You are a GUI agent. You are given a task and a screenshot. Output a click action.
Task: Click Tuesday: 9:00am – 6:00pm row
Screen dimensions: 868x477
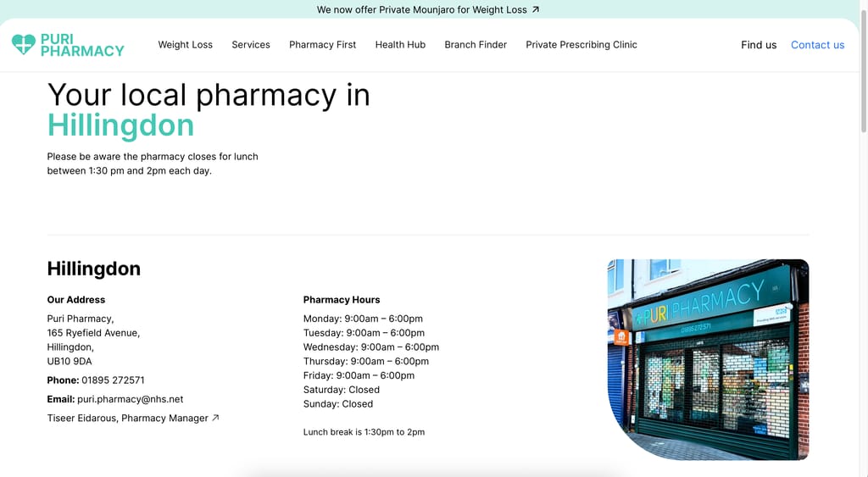coord(364,333)
